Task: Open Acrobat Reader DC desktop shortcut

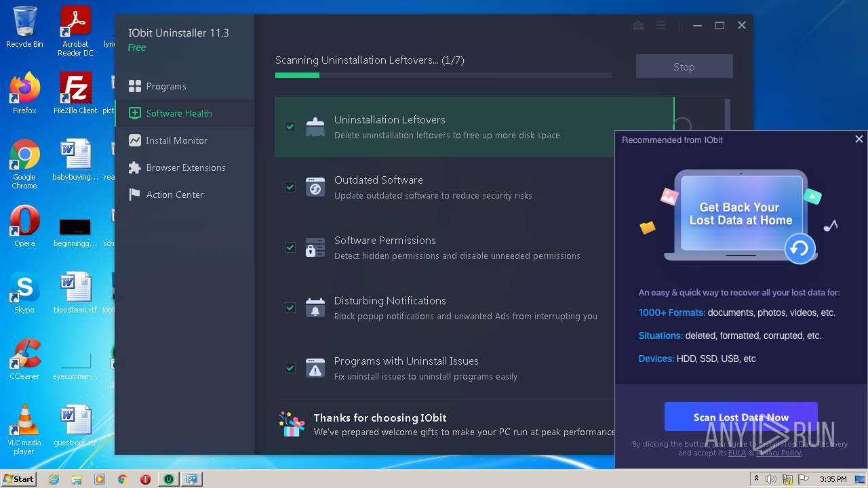Action: 75,32
